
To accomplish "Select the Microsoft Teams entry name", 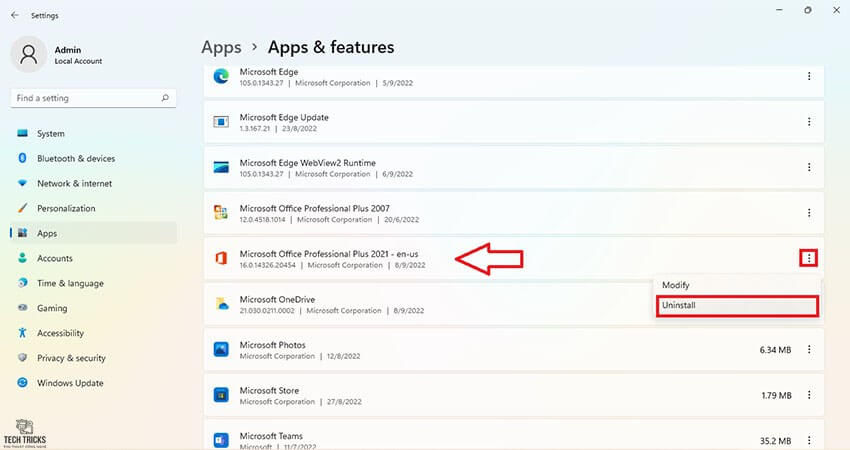I will pyautogui.click(x=271, y=436).
